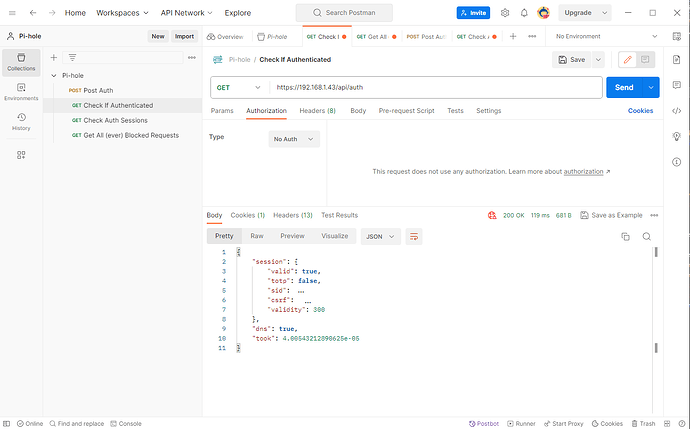
Task: Search the response with magnifier icon
Action: click(x=647, y=236)
